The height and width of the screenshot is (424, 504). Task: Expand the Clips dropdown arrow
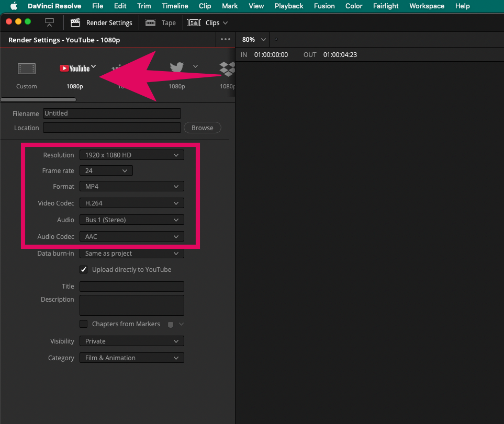(x=226, y=23)
